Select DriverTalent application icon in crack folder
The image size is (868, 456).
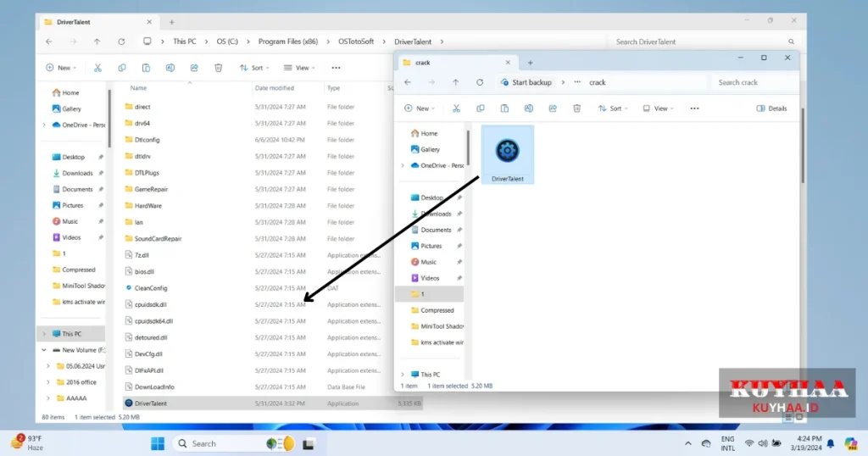point(507,154)
